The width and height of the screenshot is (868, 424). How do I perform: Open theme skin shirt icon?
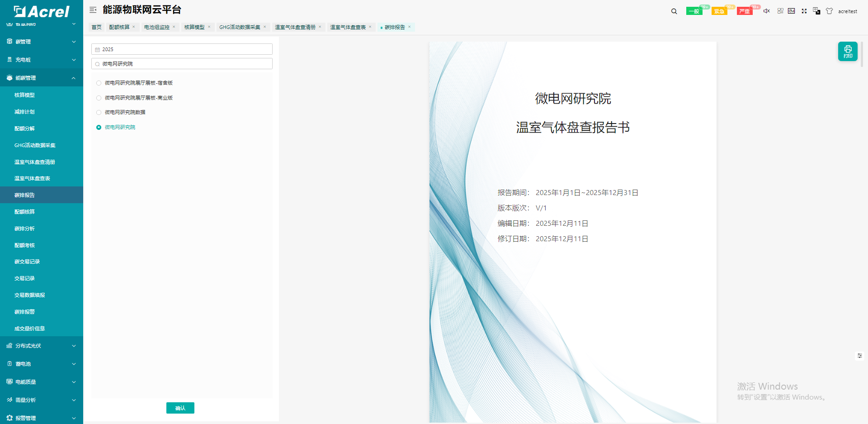829,11
